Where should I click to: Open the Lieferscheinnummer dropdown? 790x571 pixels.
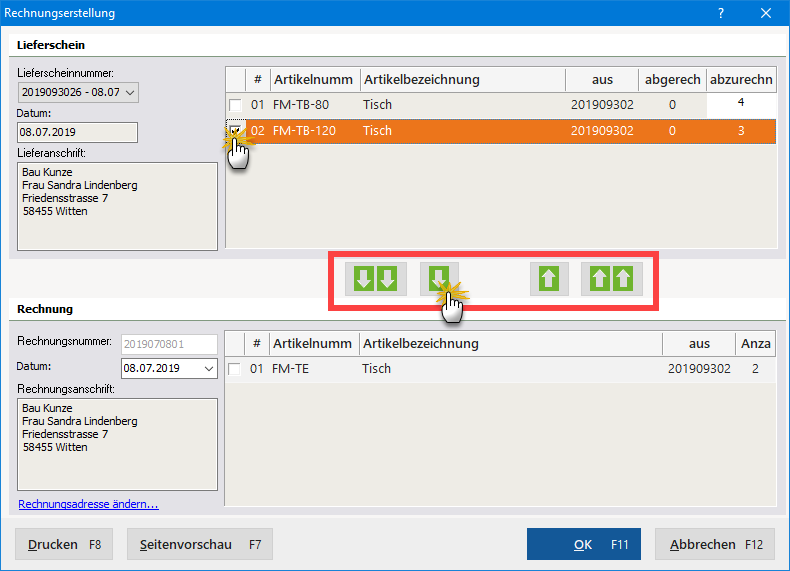click(130, 93)
